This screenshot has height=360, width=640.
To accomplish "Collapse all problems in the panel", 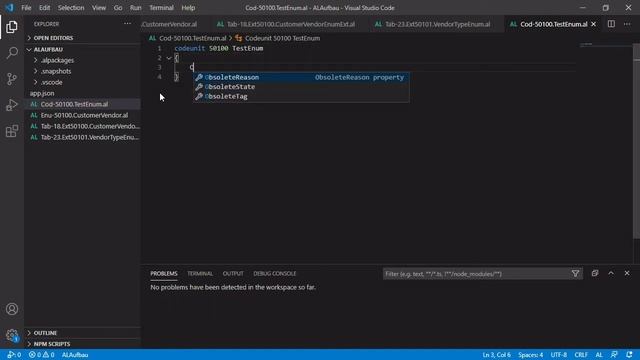I will (x=595, y=273).
